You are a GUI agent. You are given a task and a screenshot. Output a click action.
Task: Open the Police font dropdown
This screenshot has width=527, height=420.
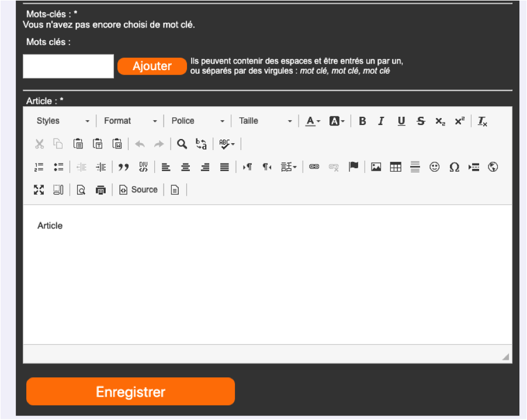197,121
